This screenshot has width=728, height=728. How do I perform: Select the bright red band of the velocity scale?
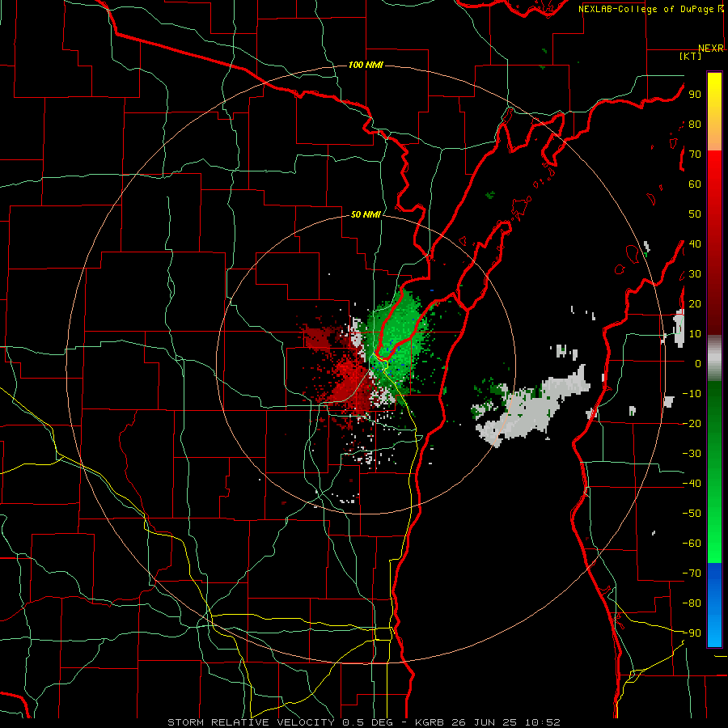coord(714,174)
